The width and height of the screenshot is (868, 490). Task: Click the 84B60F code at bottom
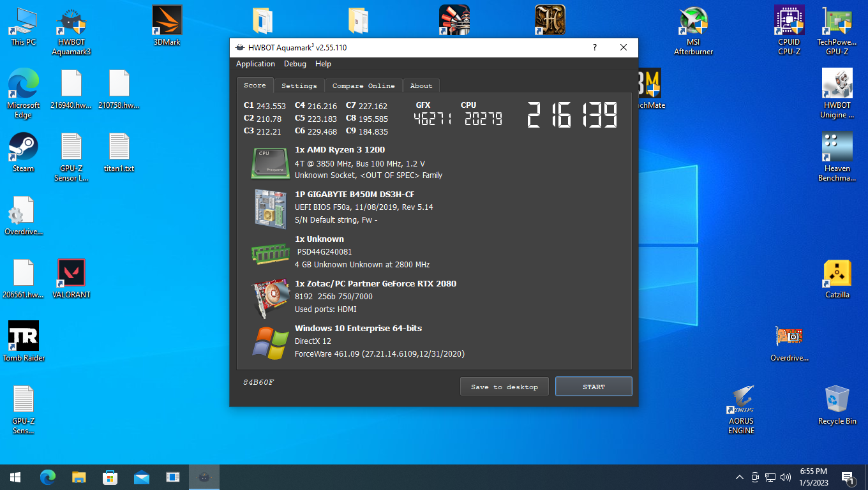258,382
